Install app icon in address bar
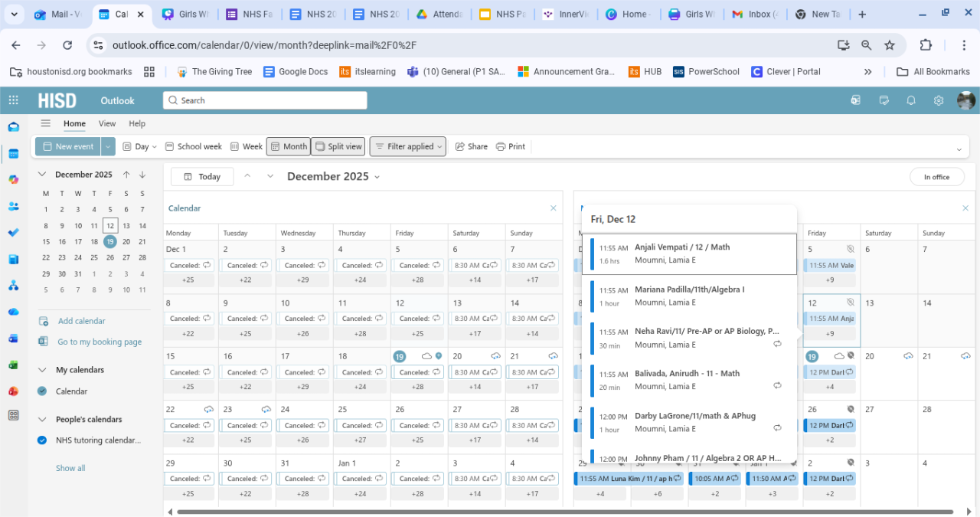The width and height of the screenshot is (980, 517). (844, 45)
